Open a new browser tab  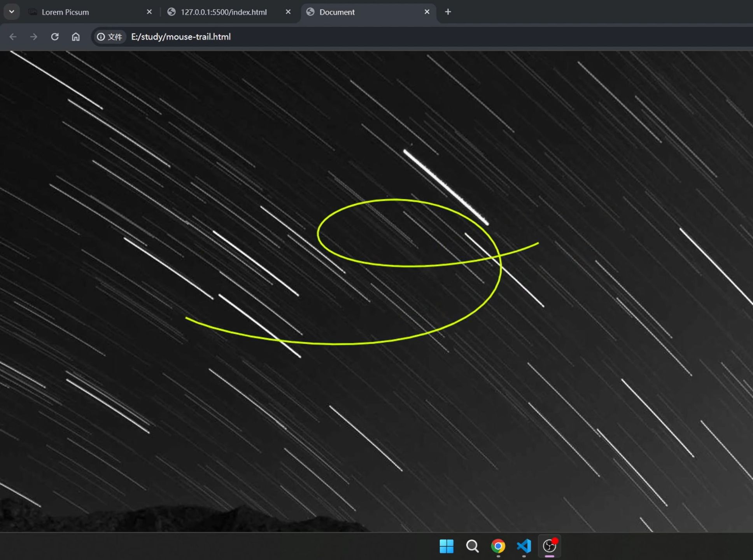click(x=448, y=12)
